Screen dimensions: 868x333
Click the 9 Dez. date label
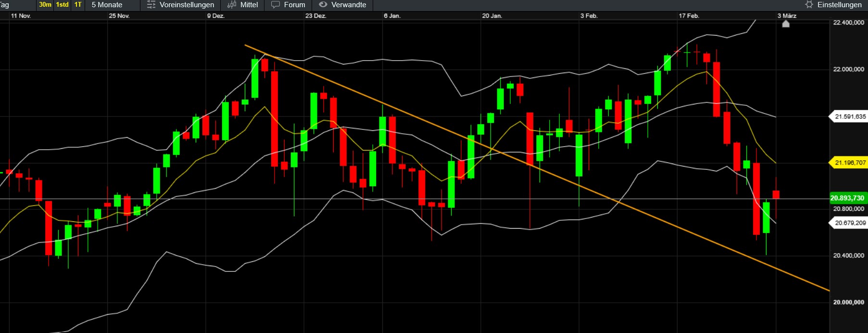tap(216, 16)
